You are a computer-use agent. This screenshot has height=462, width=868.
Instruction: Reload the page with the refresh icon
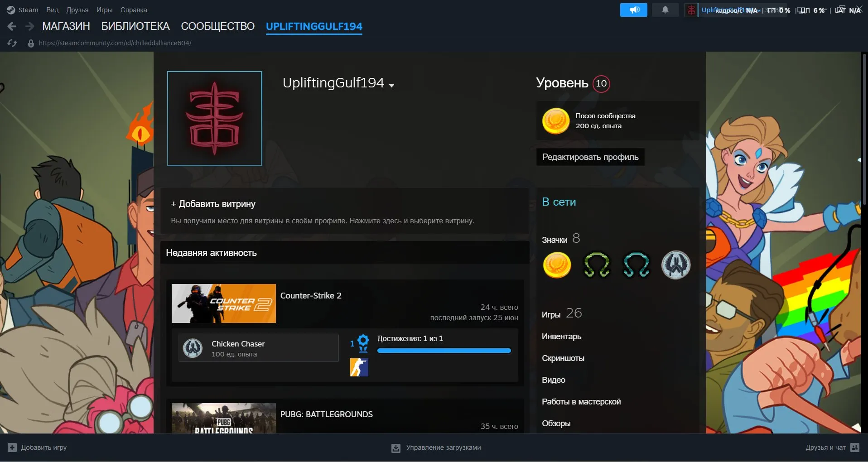[x=12, y=43]
